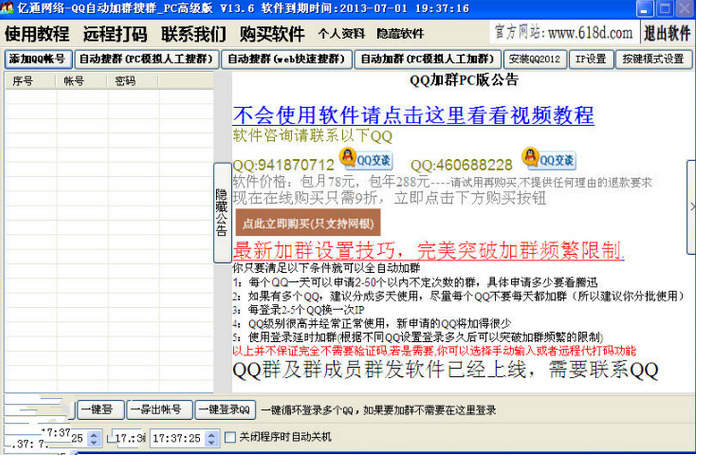
Task: Click the 帐号 column header
Action: 82,81
